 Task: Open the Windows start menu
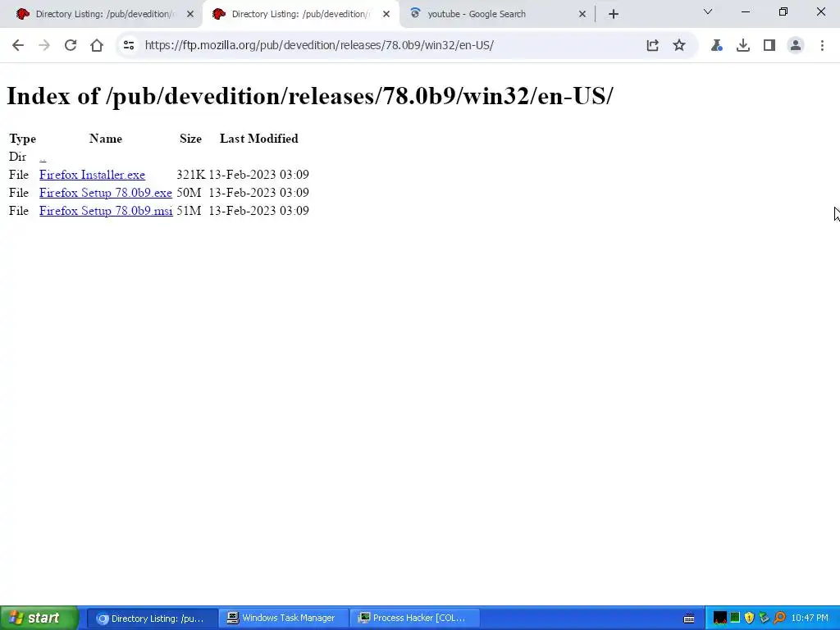click(39, 618)
